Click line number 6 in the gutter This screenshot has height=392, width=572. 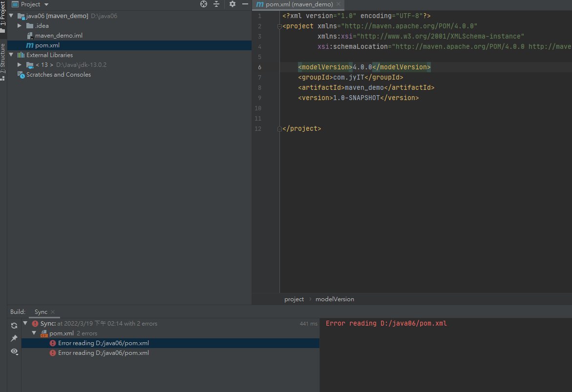259,67
